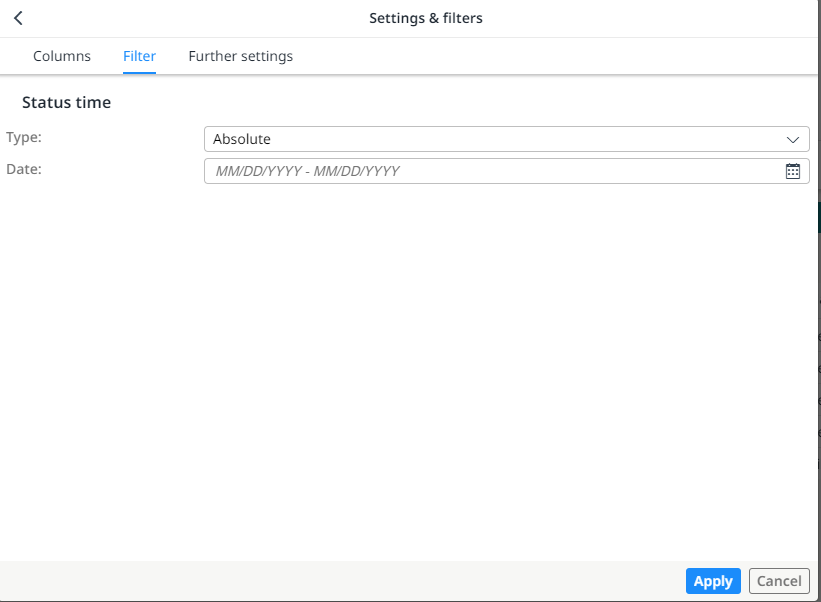Switch to the Columns tab
Viewport: 821px width, 602px height.
[61, 56]
